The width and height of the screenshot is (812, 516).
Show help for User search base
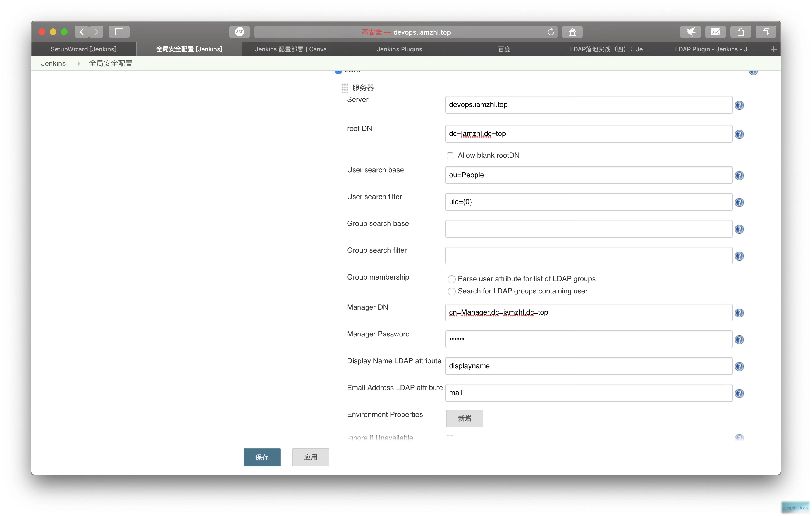click(x=739, y=175)
